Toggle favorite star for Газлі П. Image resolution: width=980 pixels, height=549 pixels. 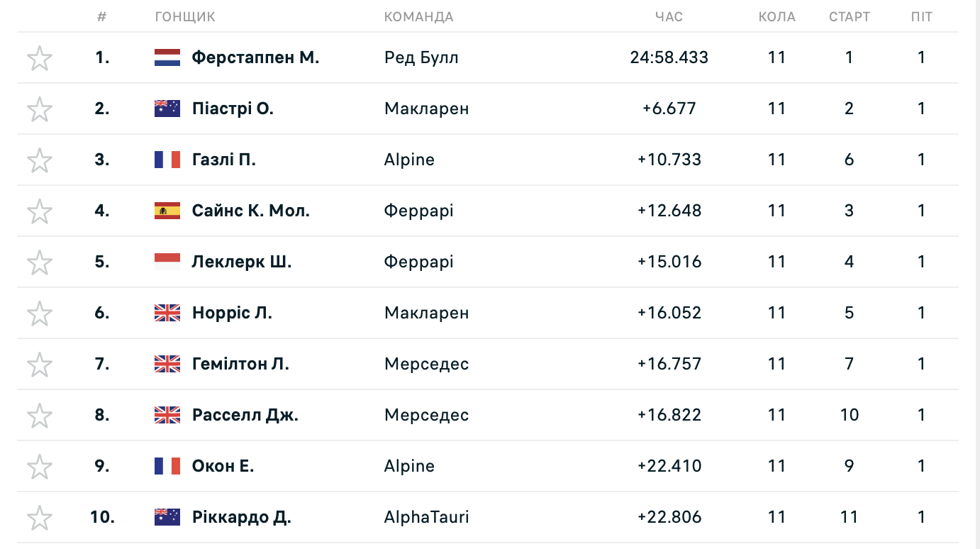pos(40,160)
